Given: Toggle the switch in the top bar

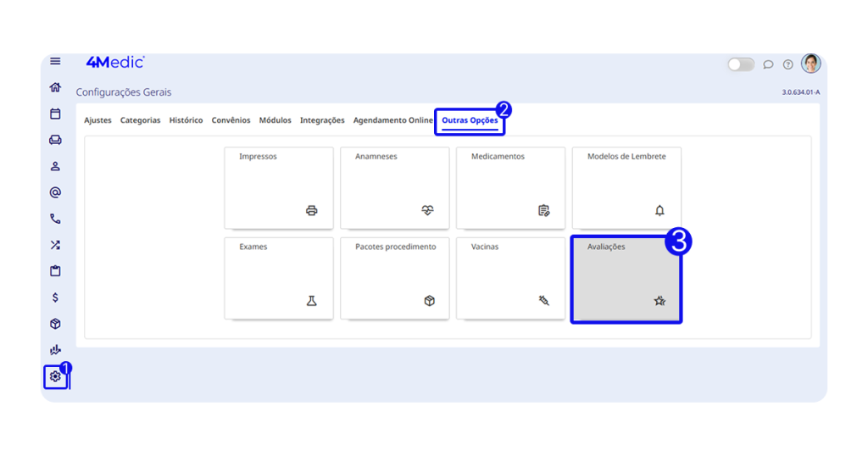Looking at the screenshot, I should click(x=740, y=64).
